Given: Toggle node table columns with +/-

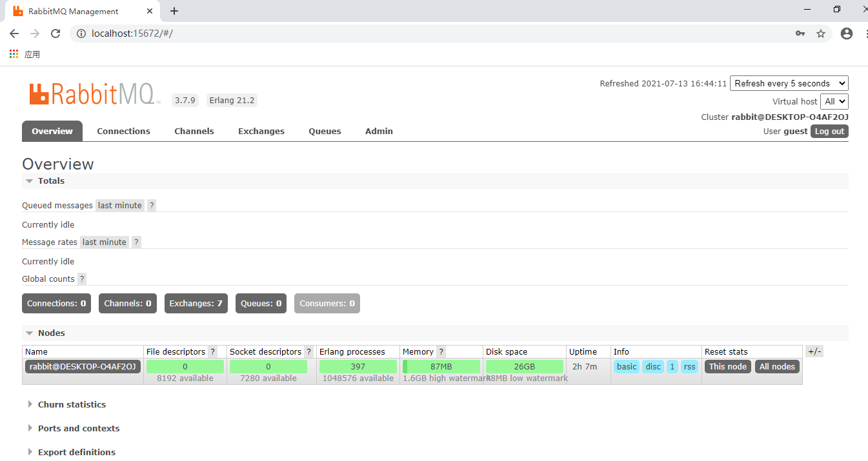Looking at the screenshot, I should [x=814, y=351].
